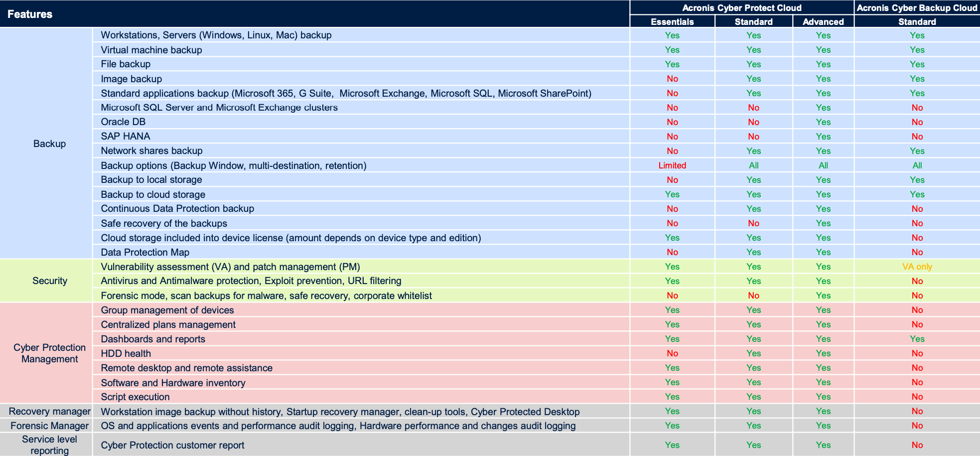Click the Service level reporting category
Screen dimensions: 980x456
(49, 445)
